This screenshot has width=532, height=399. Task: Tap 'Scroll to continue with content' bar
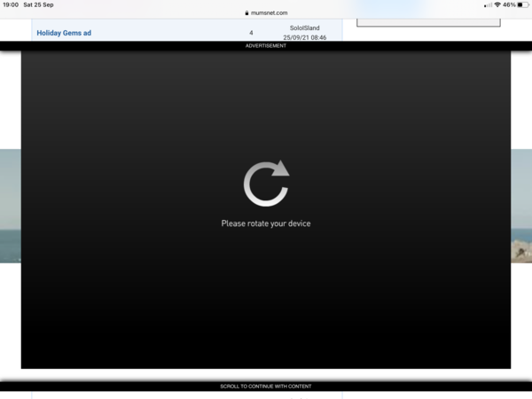coord(266,386)
